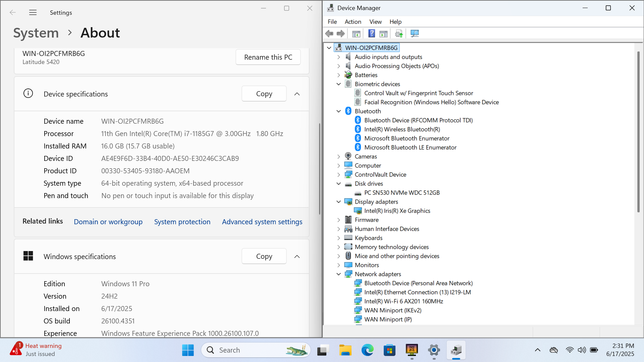Image resolution: width=644 pixels, height=362 pixels.
Task: Open System protection link
Action: [182, 222]
